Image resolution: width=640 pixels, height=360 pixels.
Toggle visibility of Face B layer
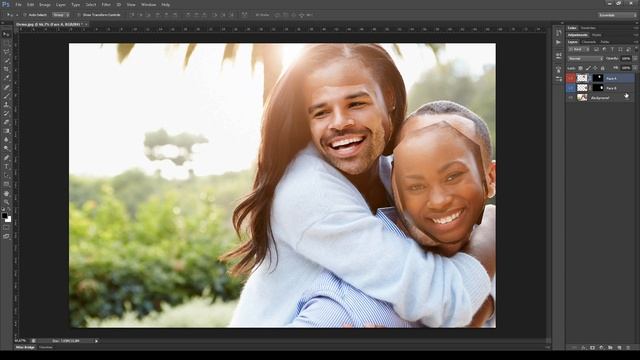(x=571, y=88)
